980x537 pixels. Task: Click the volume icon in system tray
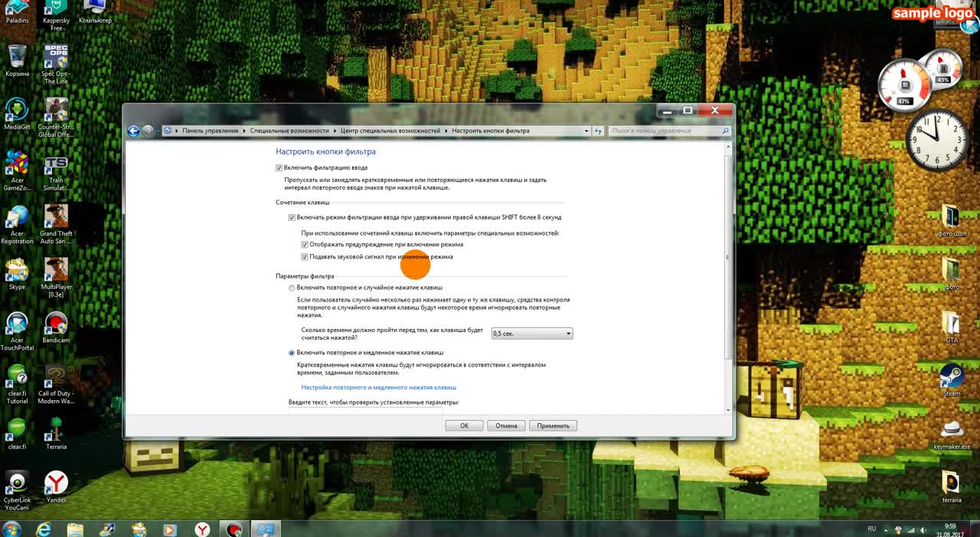click(x=923, y=529)
